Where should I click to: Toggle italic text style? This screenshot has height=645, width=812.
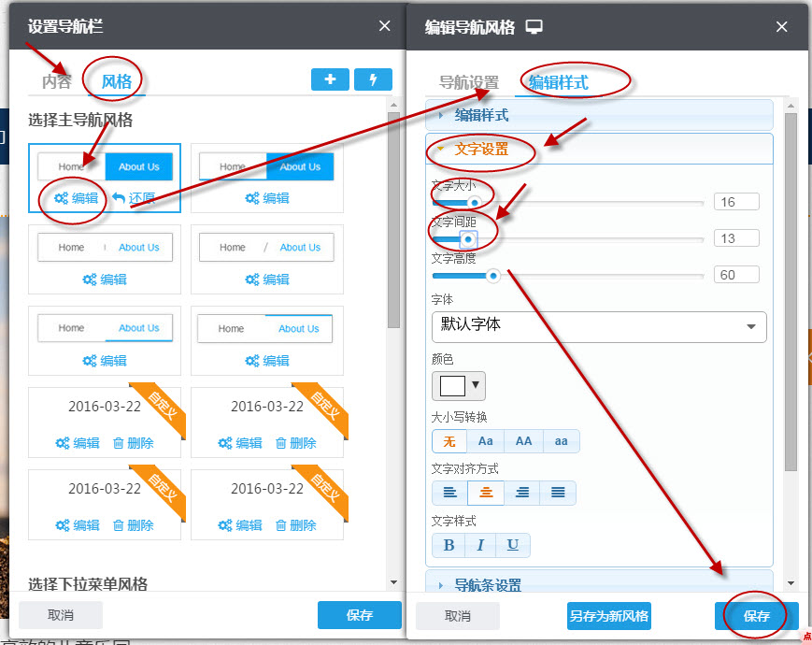(x=480, y=545)
